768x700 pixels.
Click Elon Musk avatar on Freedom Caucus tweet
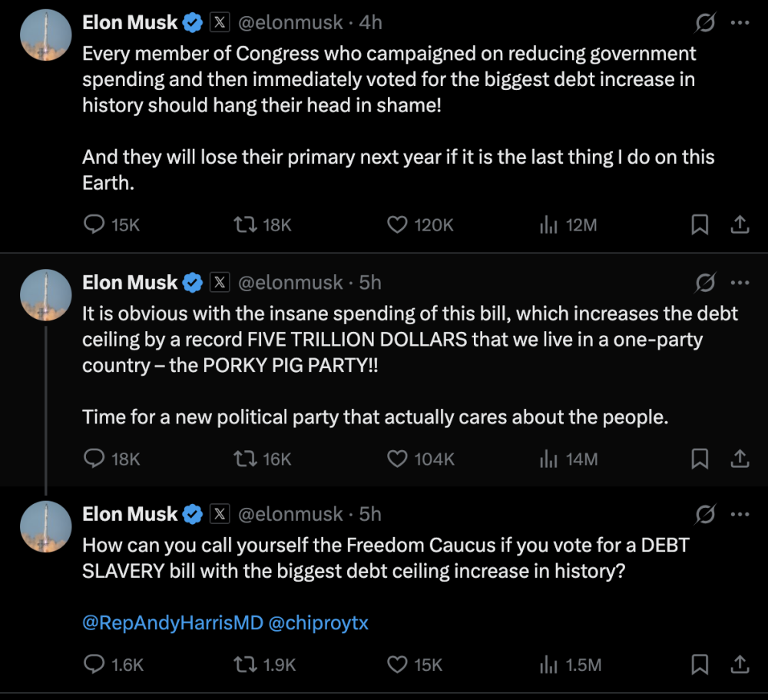coord(46,526)
